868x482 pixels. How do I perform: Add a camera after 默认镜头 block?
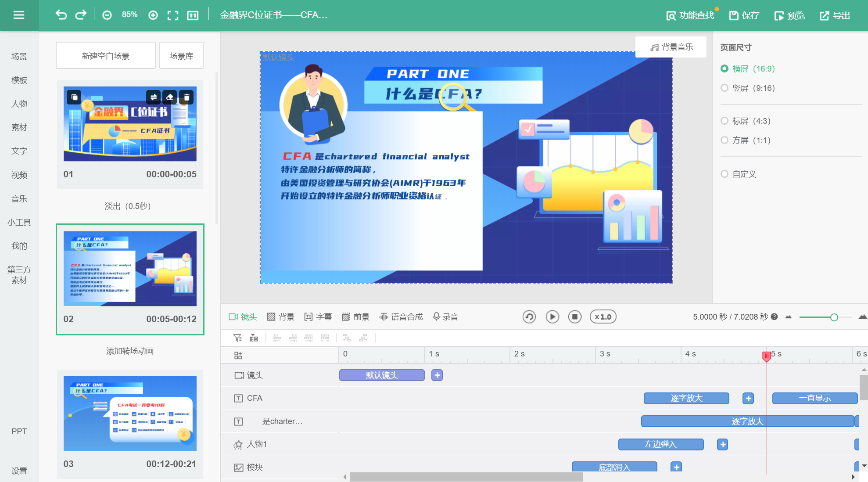[x=437, y=375]
